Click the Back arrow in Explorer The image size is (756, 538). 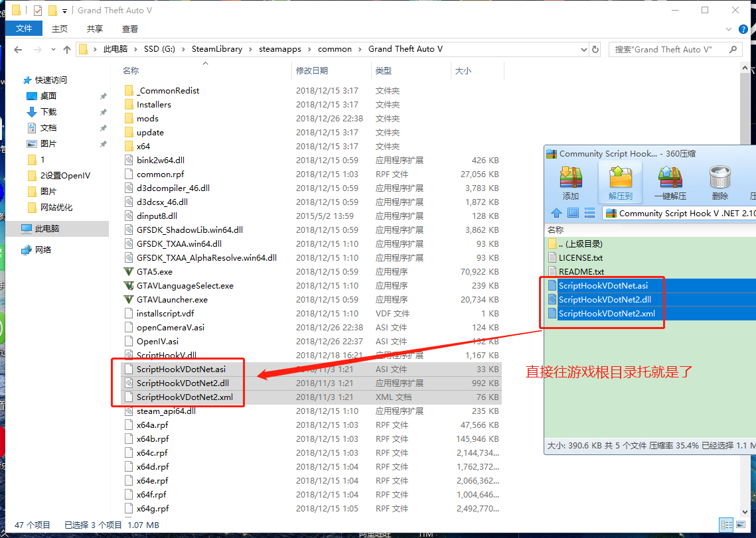click(19, 49)
